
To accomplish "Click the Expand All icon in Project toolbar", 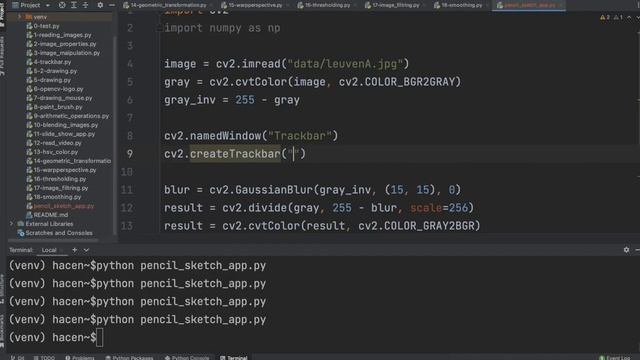I will [74, 5].
